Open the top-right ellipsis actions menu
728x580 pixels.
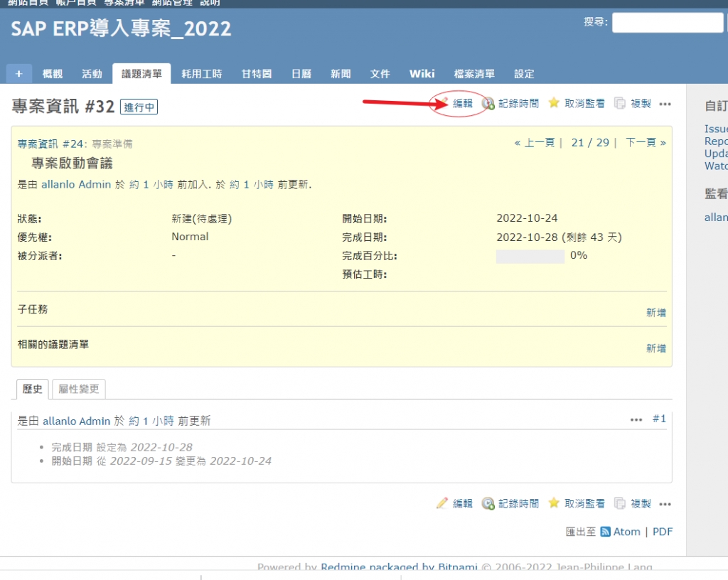pos(665,104)
